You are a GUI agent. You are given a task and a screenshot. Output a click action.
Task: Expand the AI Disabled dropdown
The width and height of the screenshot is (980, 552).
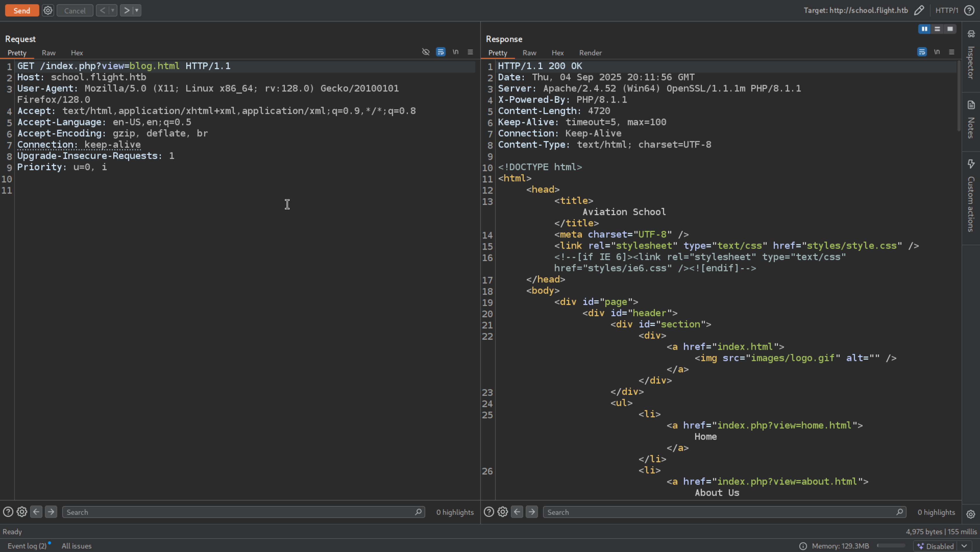pos(965,546)
